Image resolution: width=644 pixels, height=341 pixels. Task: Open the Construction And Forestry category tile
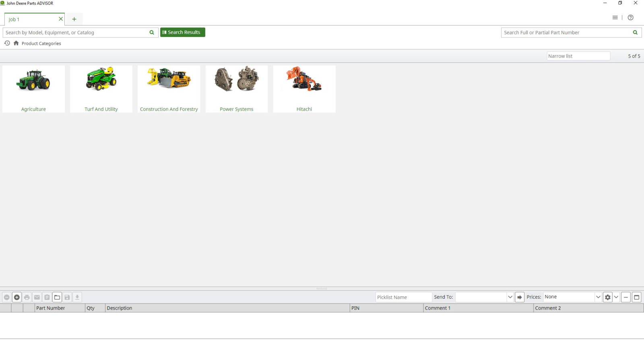pos(169,89)
